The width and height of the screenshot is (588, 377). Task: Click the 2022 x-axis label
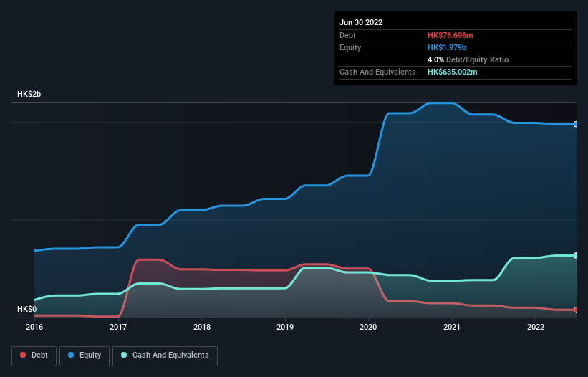pyautogui.click(x=536, y=327)
